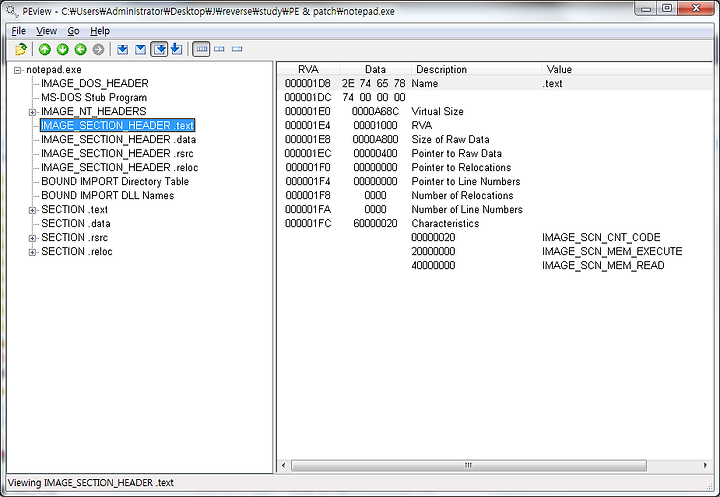
Task: Click the Open file toolbar icon
Action: 21,49
